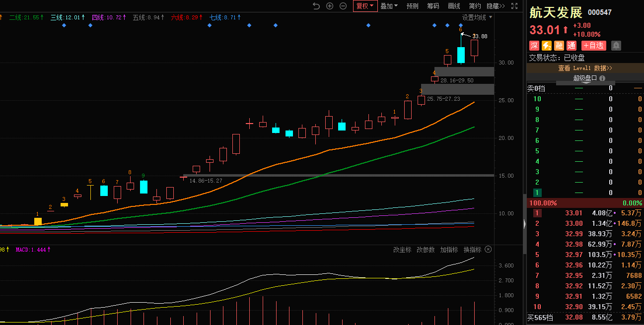The width and height of the screenshot is (644, 325).
Task: Zoom in chart with plus icon
Action: pos(330,6)
